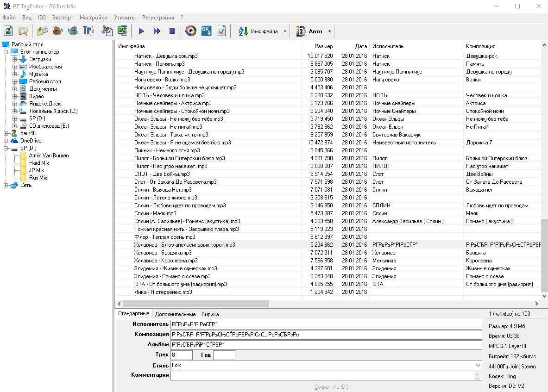The height and width of the screenshot is (392, 548).
Task: Switch to the 'Лирика' tab
Action: (x=210, y=314)
